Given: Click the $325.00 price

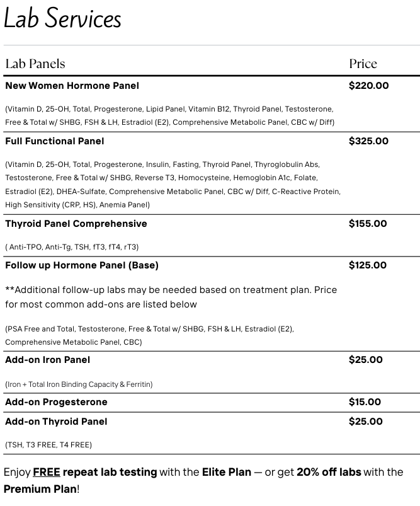Looking at the screenshot, I should tap(368, 141).
